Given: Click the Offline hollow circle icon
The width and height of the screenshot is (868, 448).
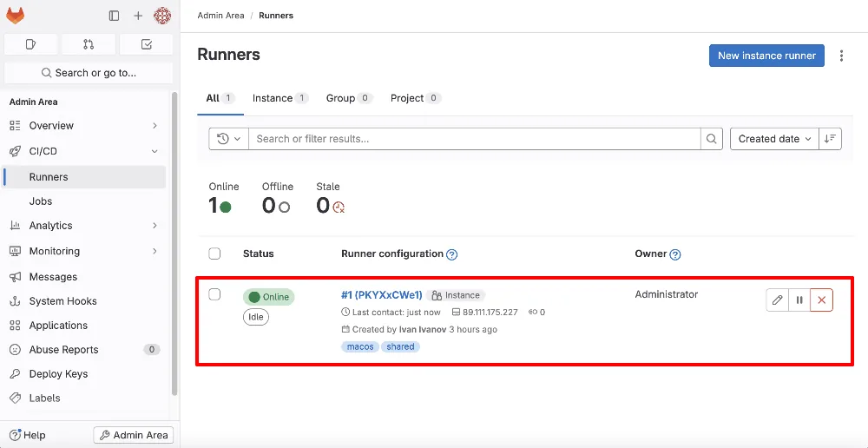Looking at the screenshot, I should pos(284,208).
